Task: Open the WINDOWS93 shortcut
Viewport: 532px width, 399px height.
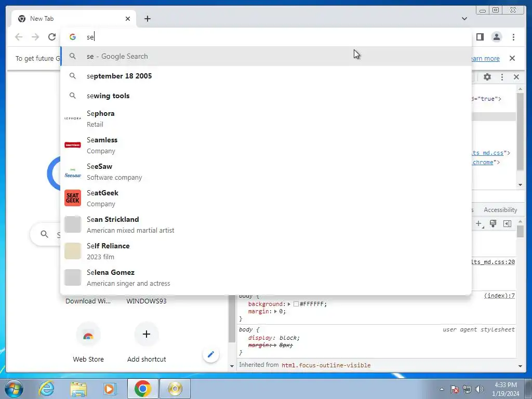Action: pos(147,301)
